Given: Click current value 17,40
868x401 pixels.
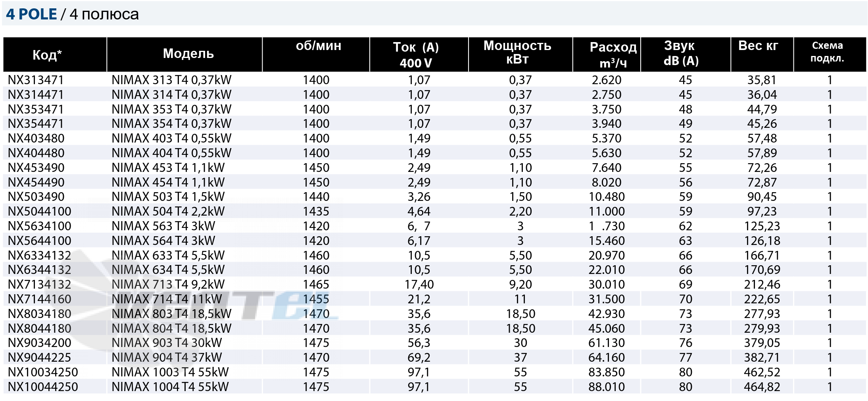Looking at the screenshot, I should (x=419, y=284).
